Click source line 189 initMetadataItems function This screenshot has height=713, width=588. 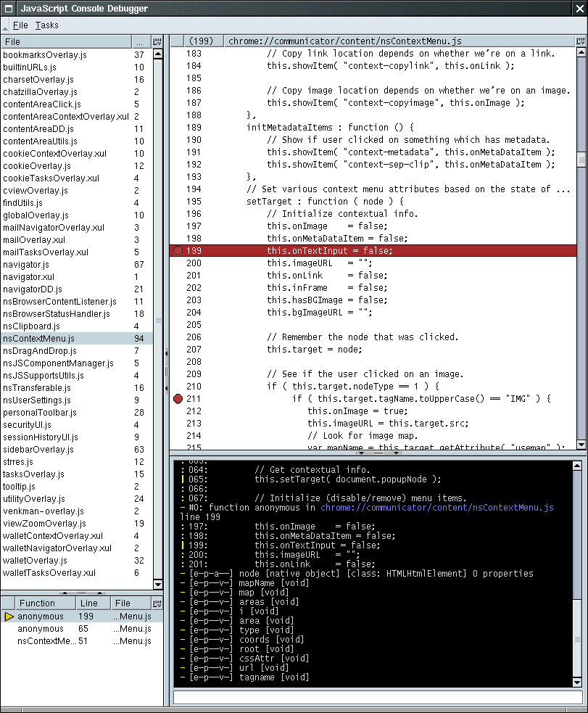(x=330, y=128)
